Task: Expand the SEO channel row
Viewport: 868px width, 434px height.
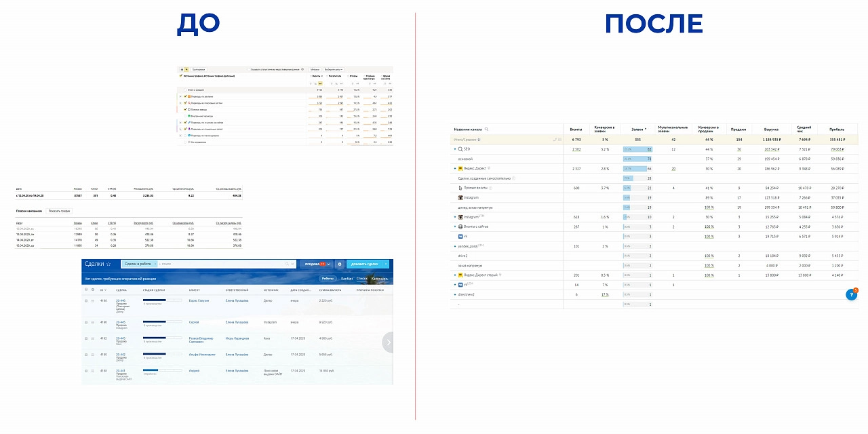Action: (x=455, y=149)
